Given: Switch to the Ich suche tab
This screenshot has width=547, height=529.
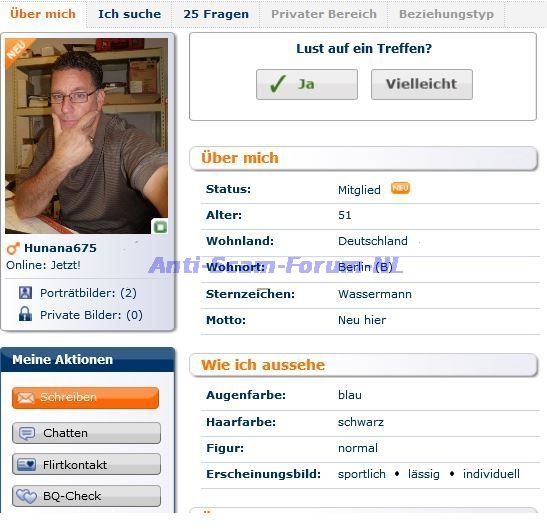Looking at the screenshot, I should click(x=129, y=14).
